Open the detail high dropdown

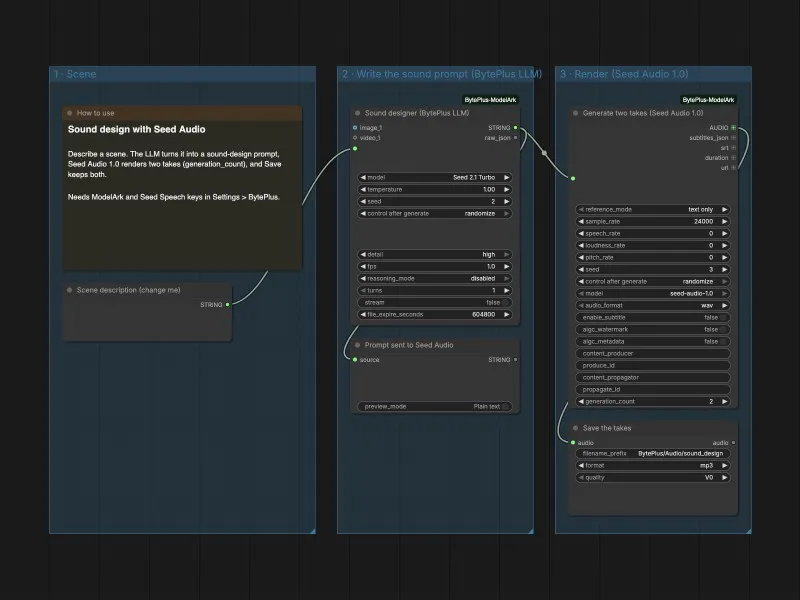click(x=435, y=255)
